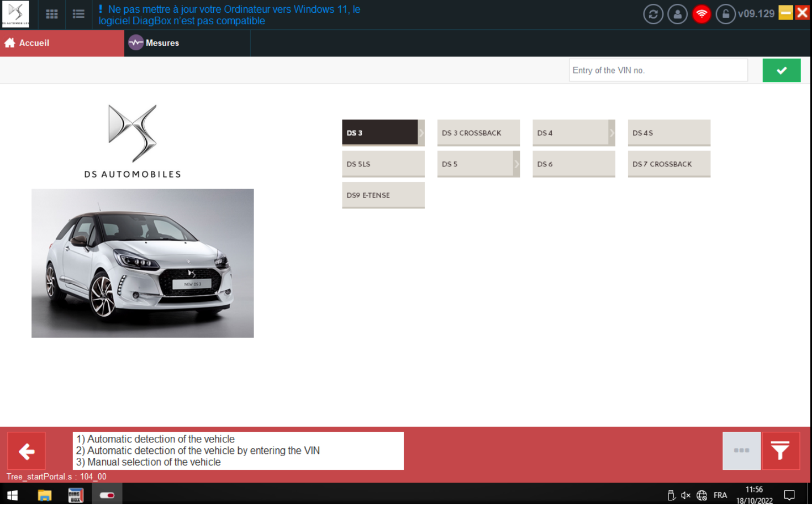Screen dimensions: 812x507
Task: Open File Explorer from the taskbar
Action: [44, 495]
